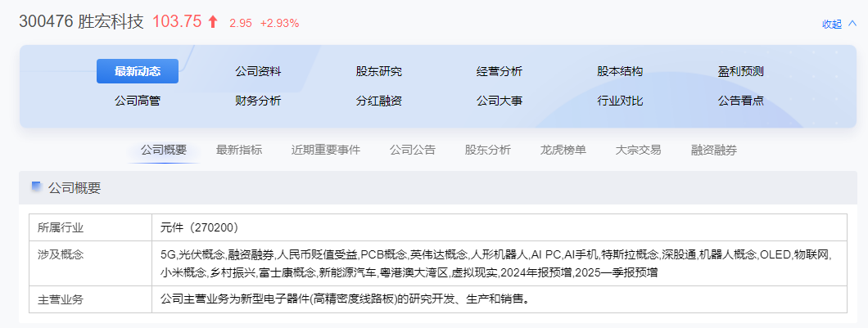The image size is (868, 328).
Task: Open the 公告看点 tab
Action: (x=741, y=101)
